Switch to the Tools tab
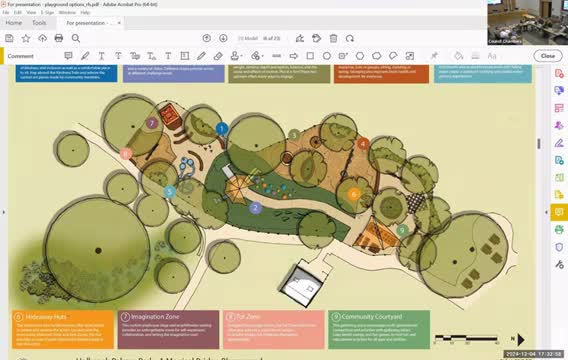Viewport: 568px width, 360px height. point(39,23)
